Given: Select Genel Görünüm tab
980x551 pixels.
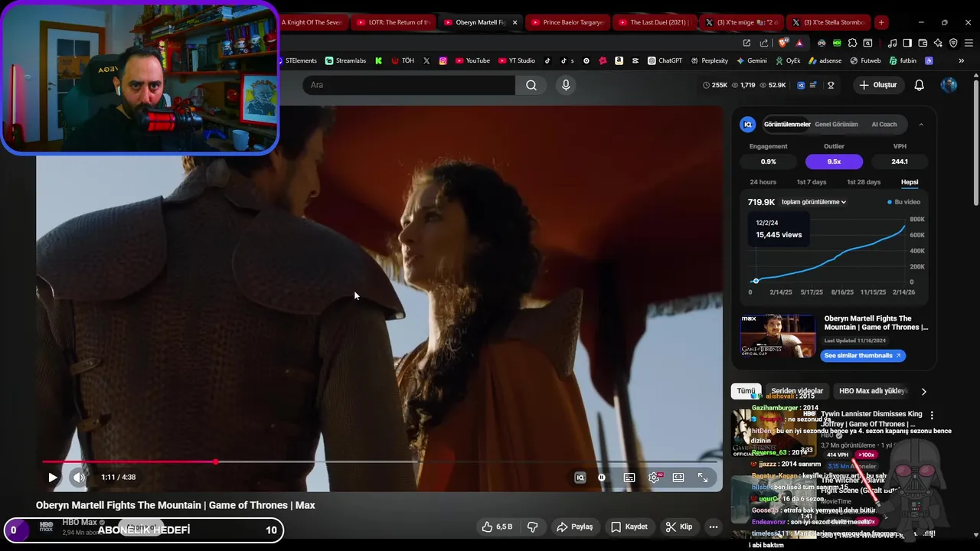Looking at the screenshot, I should [836, 124].
